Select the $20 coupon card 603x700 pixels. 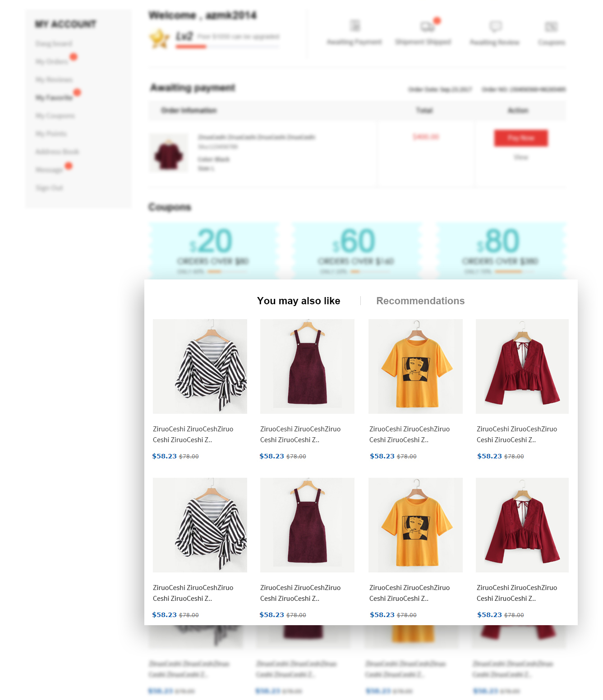click(214, 250)
